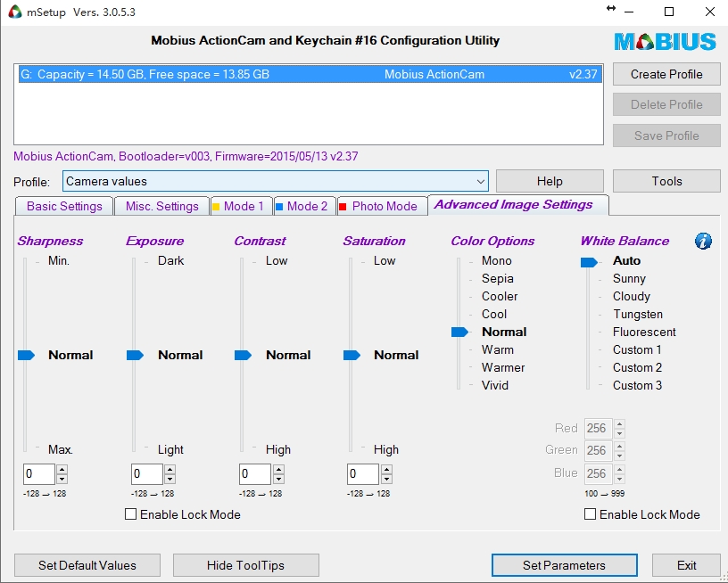Select Cloudy white balance
The height and width of the screenshot is (583, 728).
pyautogui.click(x=632, y=296)
